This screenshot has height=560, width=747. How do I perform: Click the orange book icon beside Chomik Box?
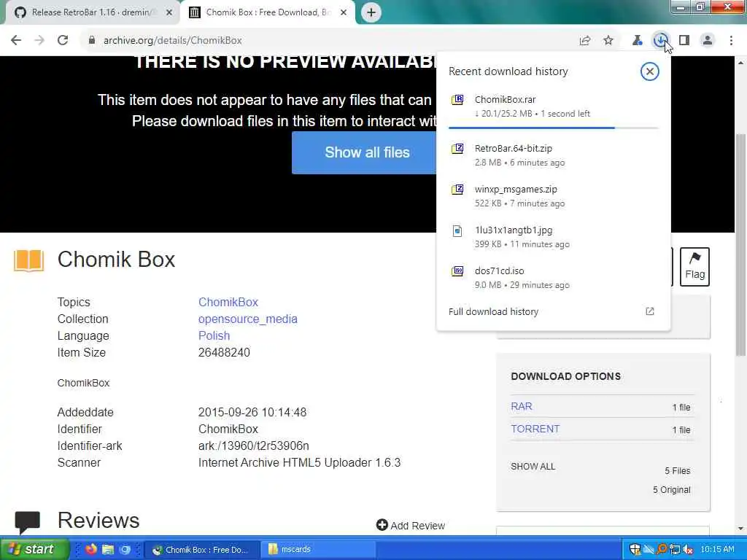pos(28,260)
